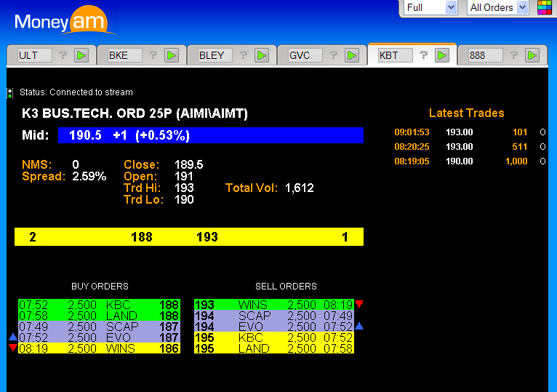
Task: Select the blue Mid price bar 190.5
Action: (211, 135)
